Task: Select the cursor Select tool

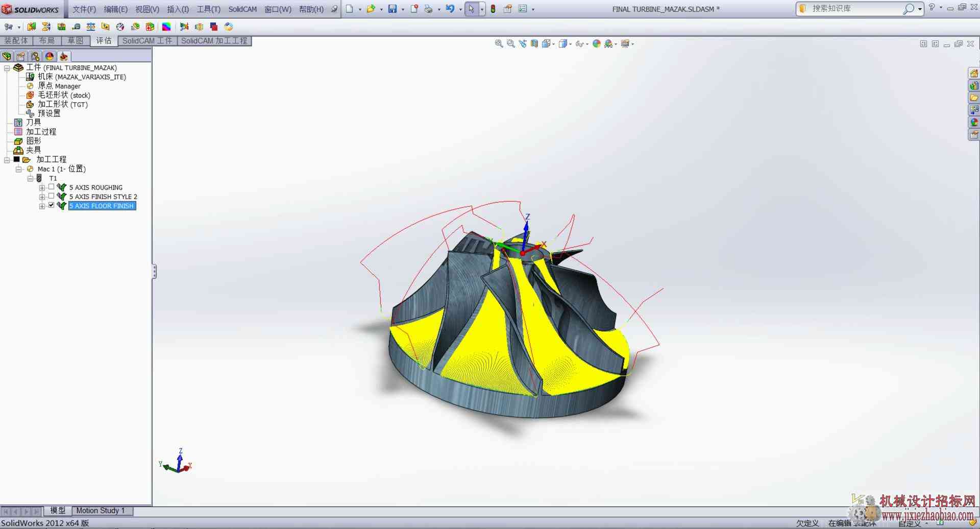Action: 471,9
